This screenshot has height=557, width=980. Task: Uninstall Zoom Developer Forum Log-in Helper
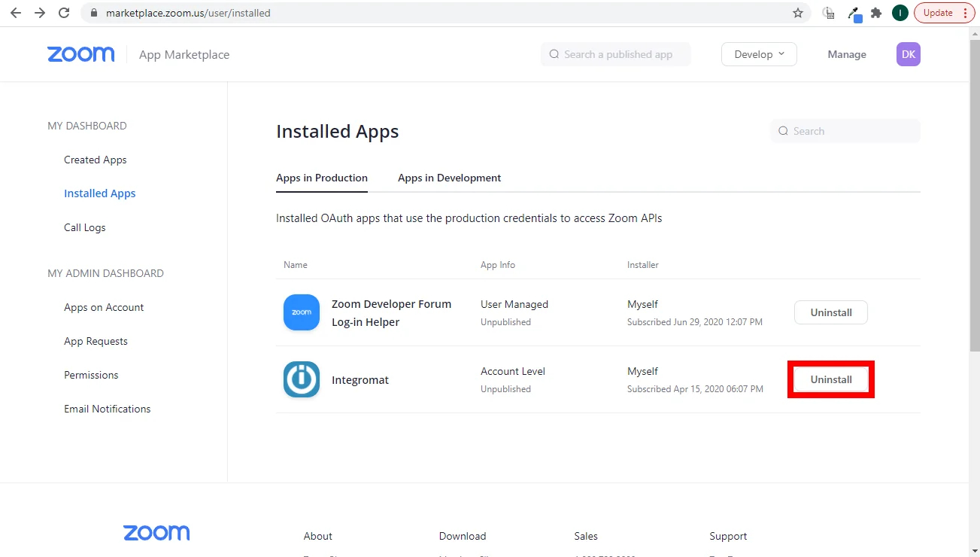pos(831,312)
